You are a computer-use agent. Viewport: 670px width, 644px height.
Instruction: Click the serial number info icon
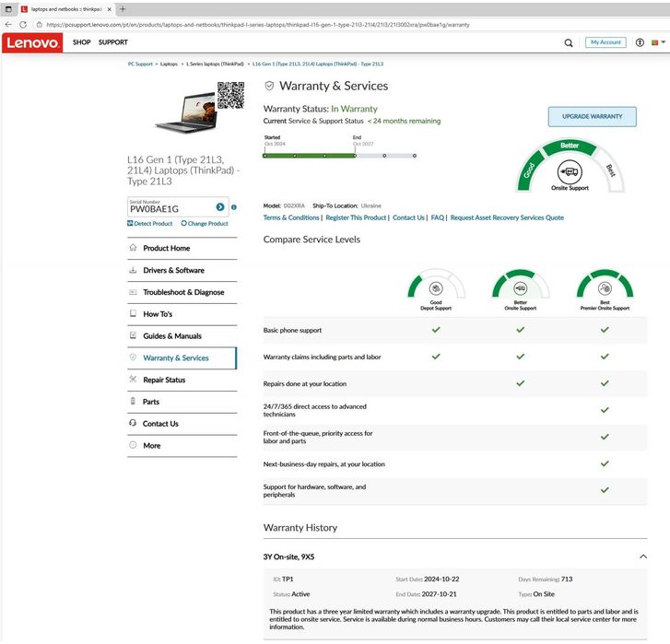[234, 207]
